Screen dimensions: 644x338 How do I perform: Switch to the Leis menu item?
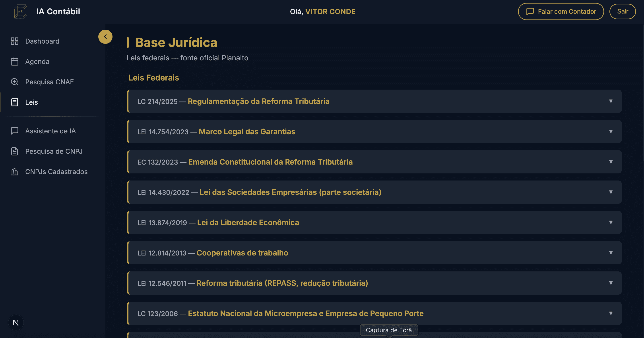click(31, 102)
